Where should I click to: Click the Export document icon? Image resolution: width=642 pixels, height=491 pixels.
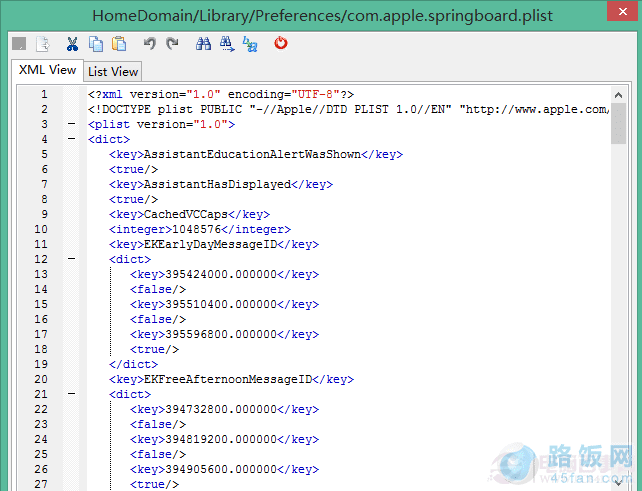(x=43, y=44)
